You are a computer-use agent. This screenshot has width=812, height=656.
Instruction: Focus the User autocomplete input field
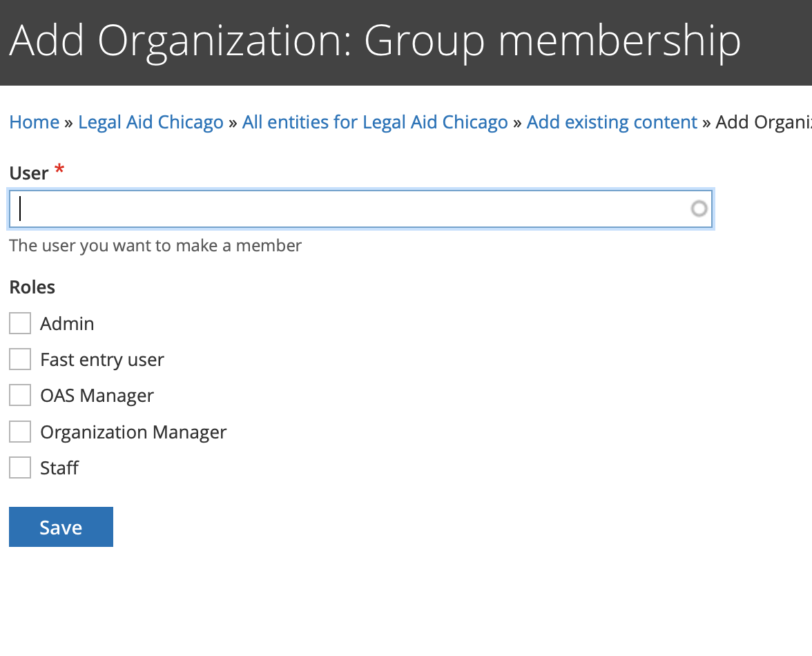pos(360,209)
